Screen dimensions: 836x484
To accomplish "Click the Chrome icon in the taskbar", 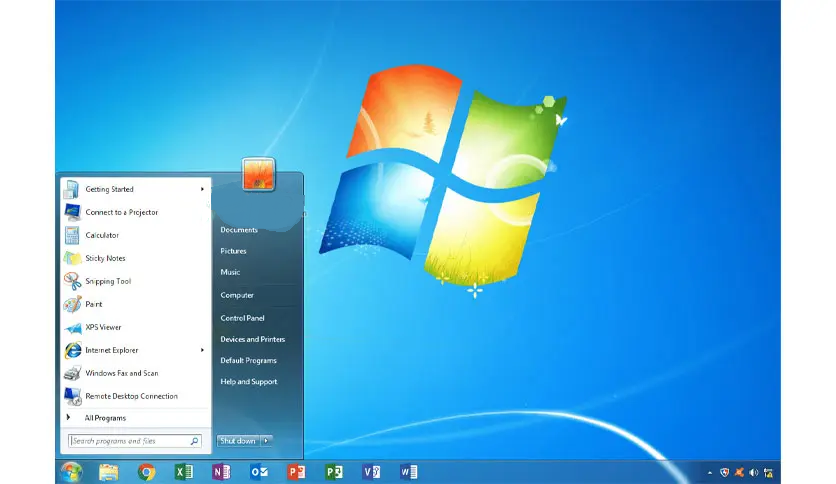I will tap(147, 471).
